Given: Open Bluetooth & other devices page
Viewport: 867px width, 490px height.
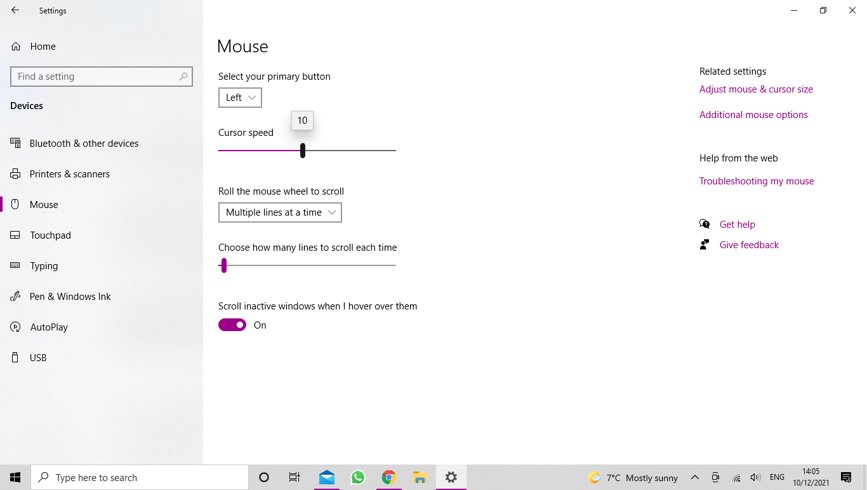Looking at the screenshot, I should click(x=84, y=143).
